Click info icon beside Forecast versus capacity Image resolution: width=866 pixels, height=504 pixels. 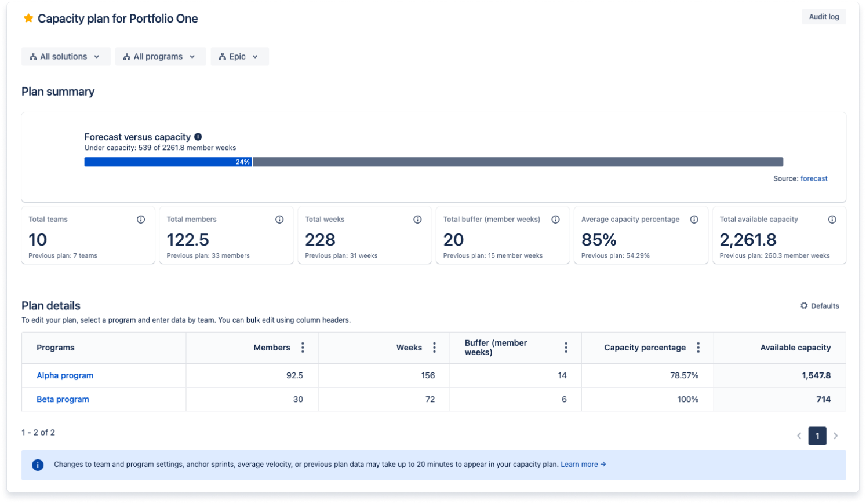(x=198, y=137)
